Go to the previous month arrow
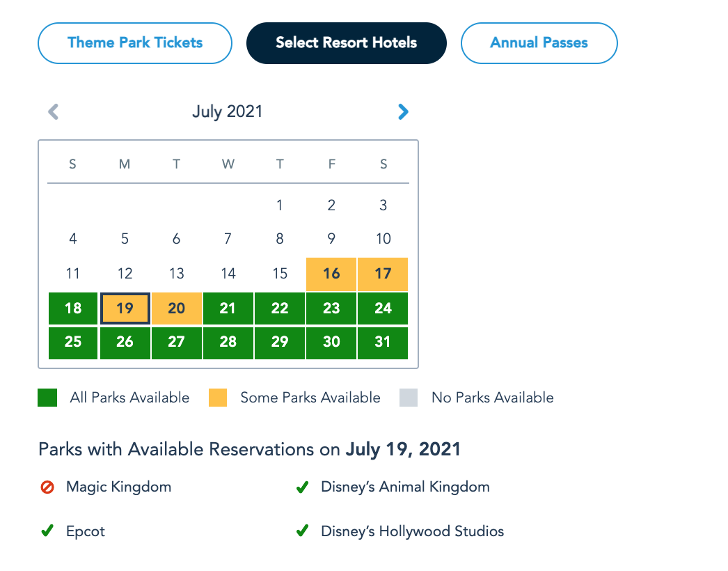Screen dimensions: 728x571 point(53,111)
